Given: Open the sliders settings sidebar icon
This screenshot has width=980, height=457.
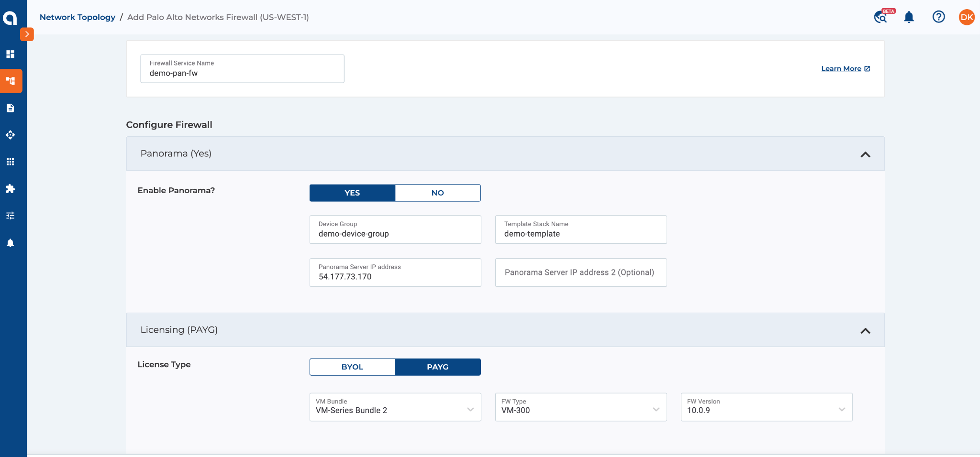Looking at the screenshot, I should (10, 216).
